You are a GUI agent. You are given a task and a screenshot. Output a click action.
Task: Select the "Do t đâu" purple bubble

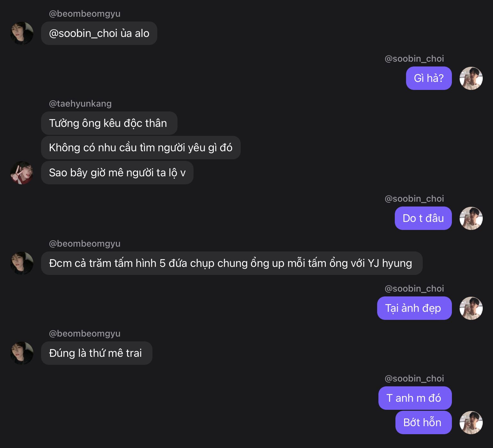423,218
